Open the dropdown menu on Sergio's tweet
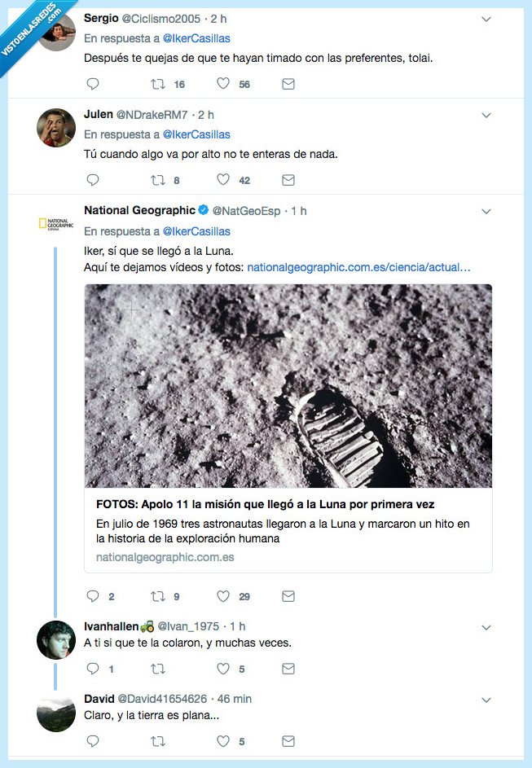 pyautogui.click(x=486, y=18)
